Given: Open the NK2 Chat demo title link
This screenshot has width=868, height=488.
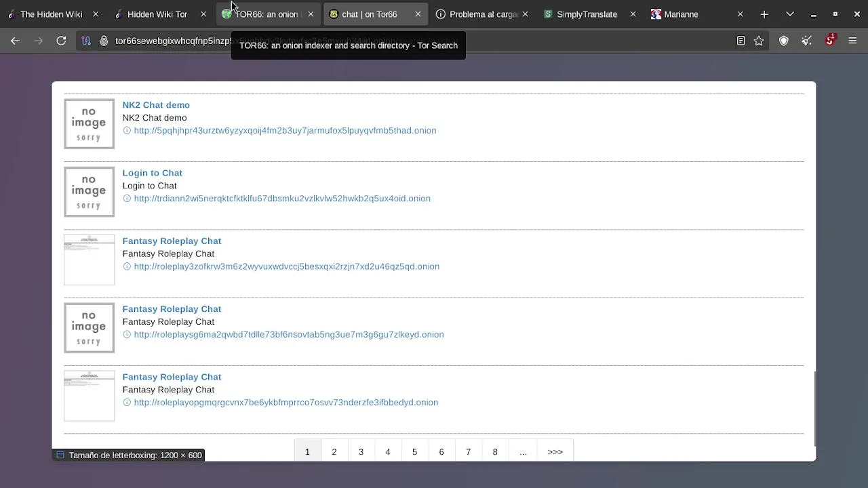Looking at the screenshot, I should [156, 105].
